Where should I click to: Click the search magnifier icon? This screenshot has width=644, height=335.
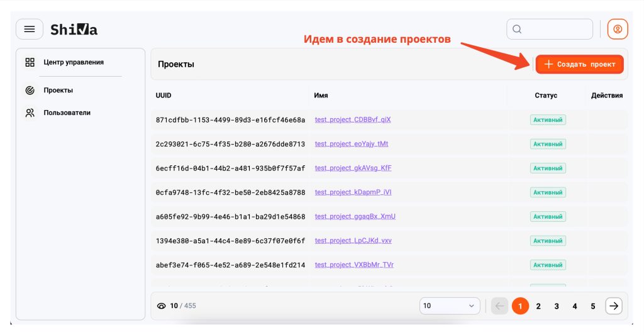tap(518, 29)
